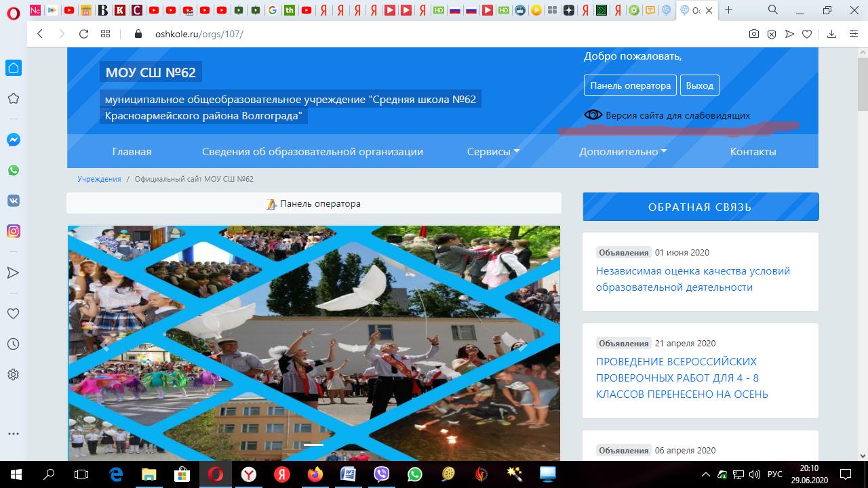
Task: Switch to the black bold B tab
Action: tap(103, 10)
